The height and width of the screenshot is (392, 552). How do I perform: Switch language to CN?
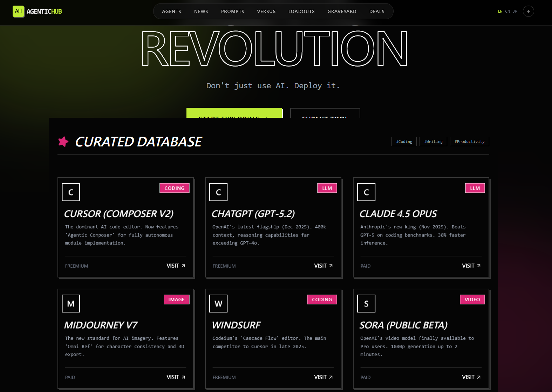tap(507, 11)
